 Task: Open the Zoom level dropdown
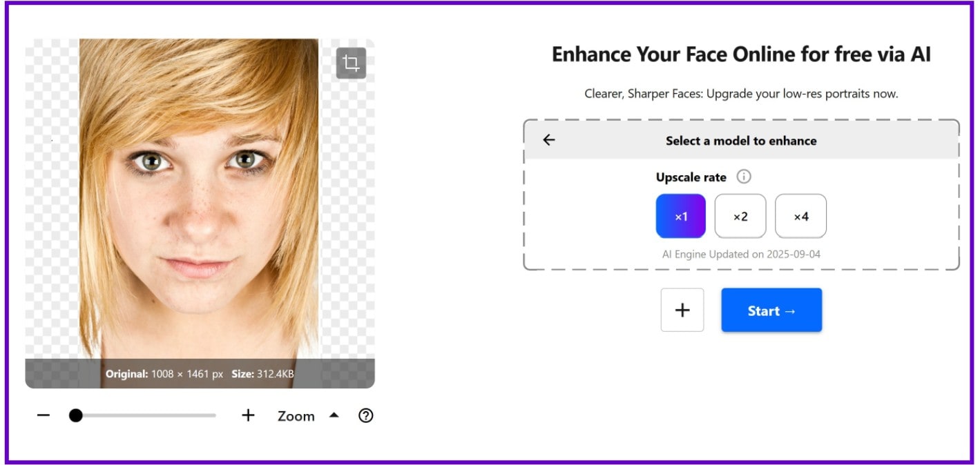click(x=297, y=415)
